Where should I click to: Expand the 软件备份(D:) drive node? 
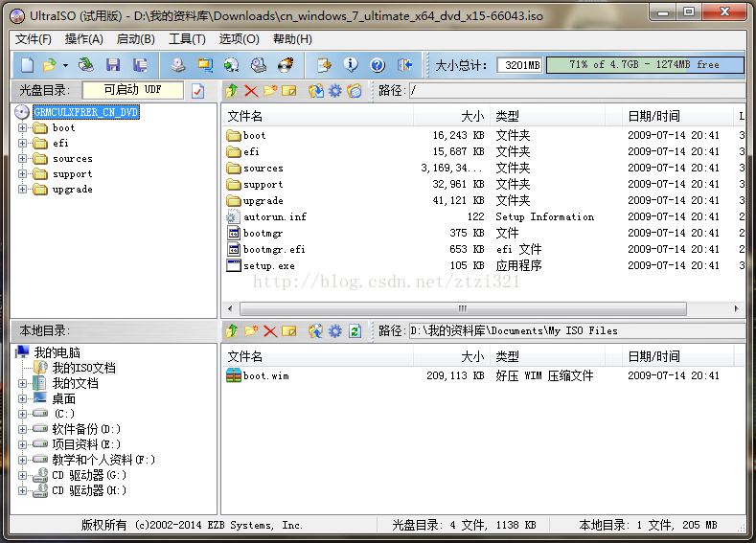click(x=22, y=429)
